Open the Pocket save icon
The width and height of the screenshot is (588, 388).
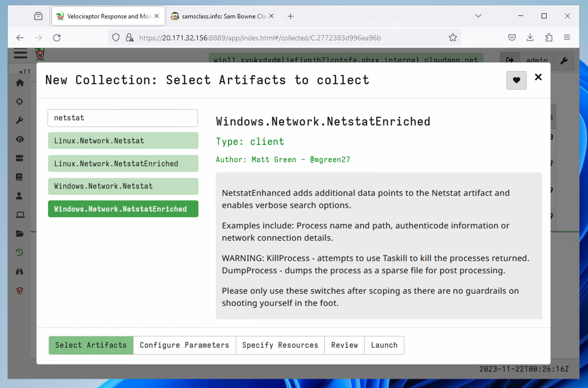click(512, 38)
